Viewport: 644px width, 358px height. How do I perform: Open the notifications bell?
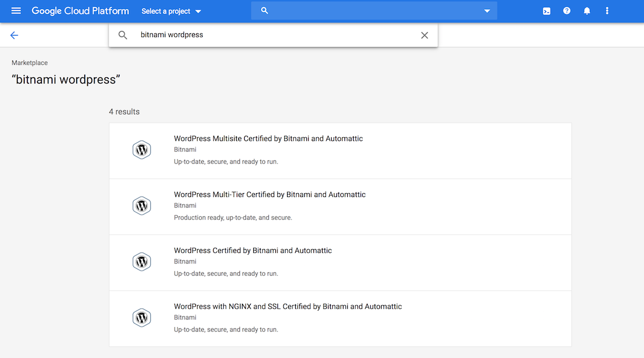(x=587, y=11)
